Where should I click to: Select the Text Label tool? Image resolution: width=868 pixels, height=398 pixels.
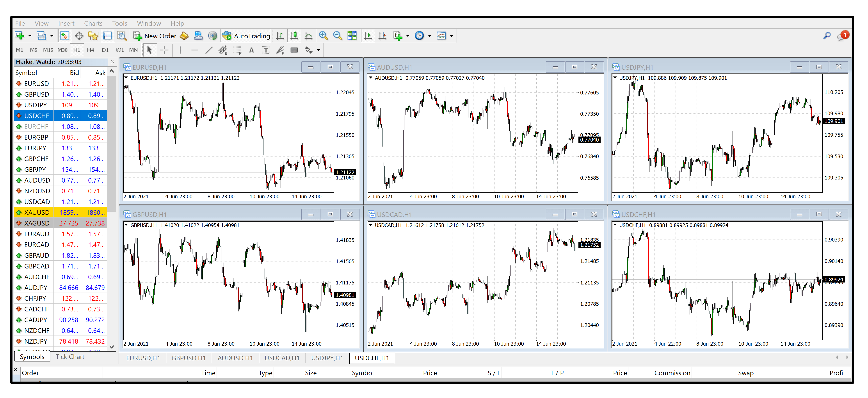(265, 50)
